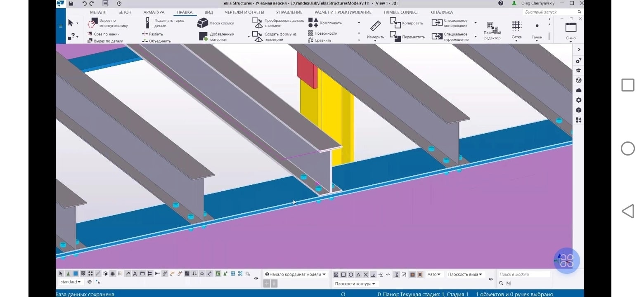Switch to 'ОПАЛУБКА' ribbon tab

442,12
